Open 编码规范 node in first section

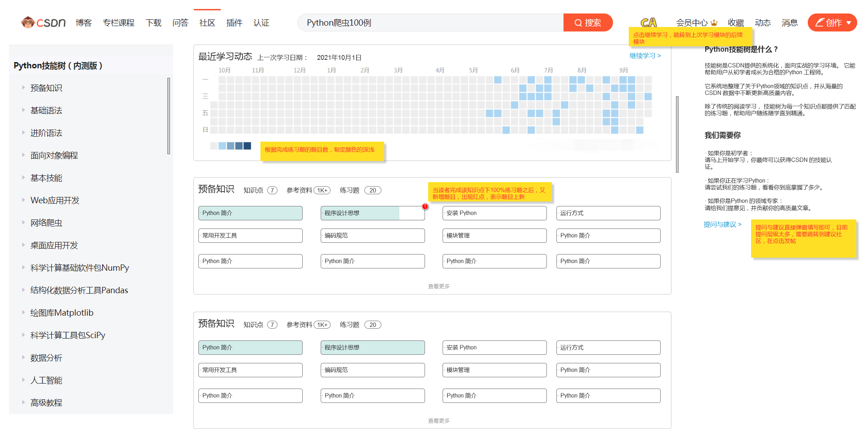[x=373, y=236]
